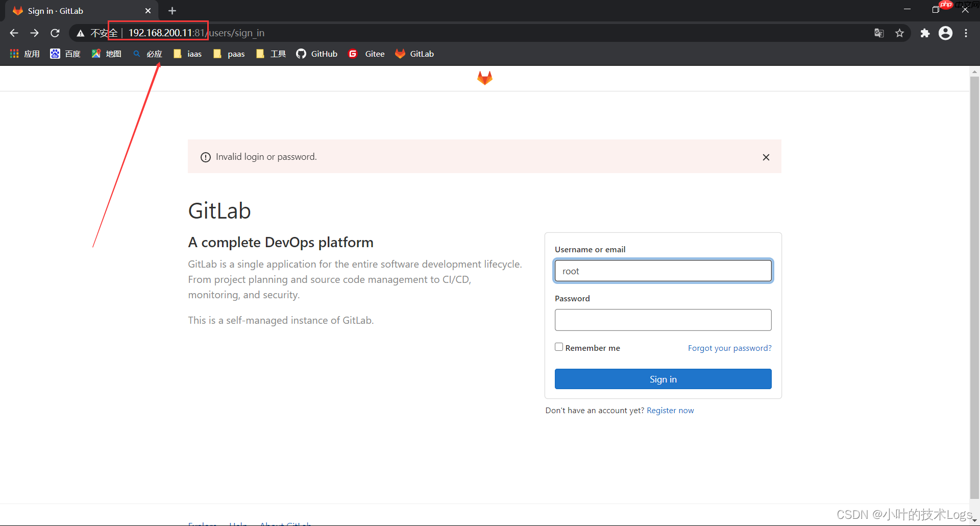This screenshot has width=980, height=526.
Task: Bookmark this page with the star icon
Action: [x=900, y=33]
